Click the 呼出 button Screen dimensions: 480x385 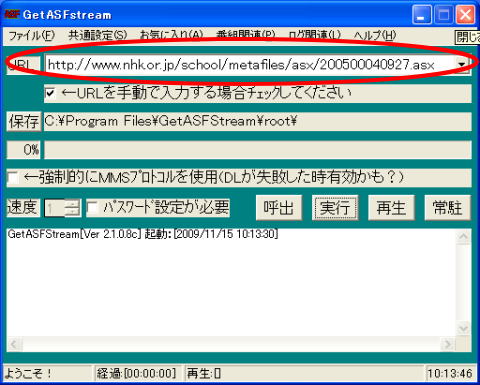point(279,208)
